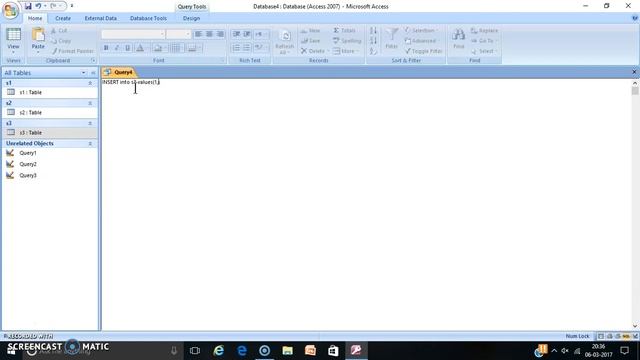The image size is (640, 360).
Task: Open the View button in ribbon
Action: 13,40
